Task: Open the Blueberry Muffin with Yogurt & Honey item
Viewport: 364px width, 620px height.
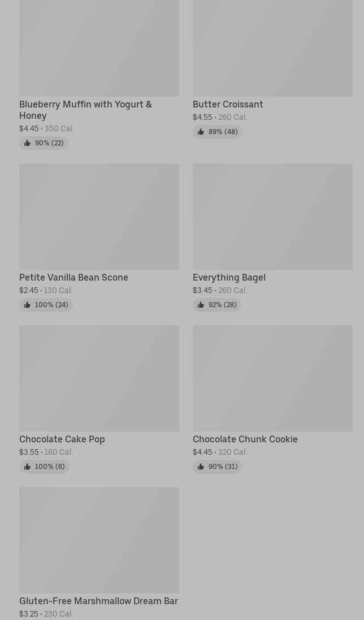Action: pyautogui.click(x=85, y=110)
